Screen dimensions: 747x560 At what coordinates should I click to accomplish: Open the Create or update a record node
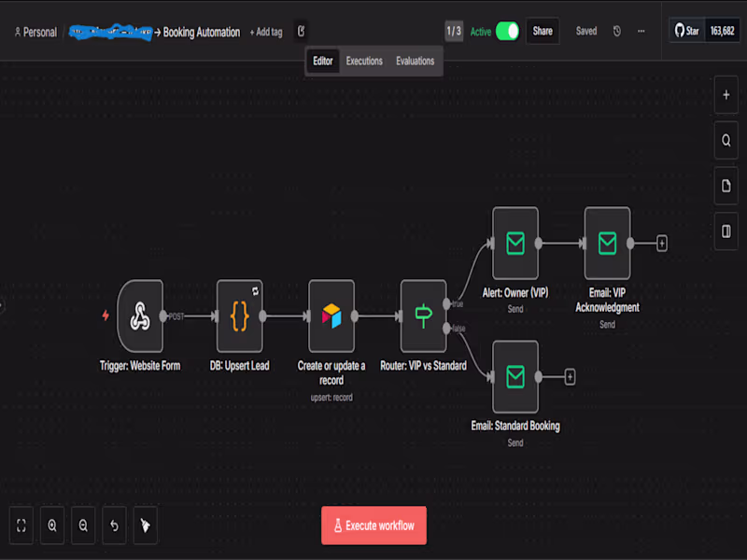click(331, 315)
